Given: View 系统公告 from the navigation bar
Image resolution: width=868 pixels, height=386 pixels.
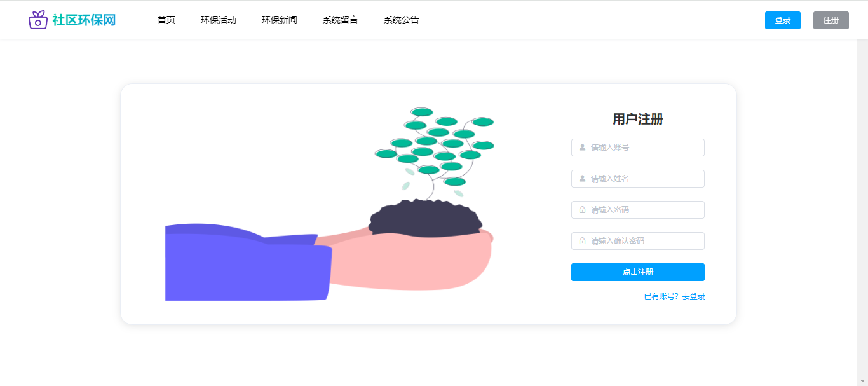Looking at the screenshot, I should point(402,20).
